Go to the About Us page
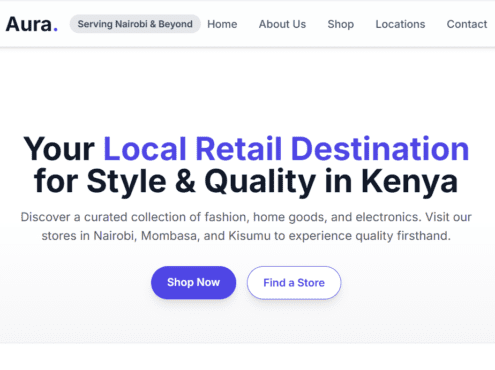Viewport: 495px width, 370px height. point(282,24)
